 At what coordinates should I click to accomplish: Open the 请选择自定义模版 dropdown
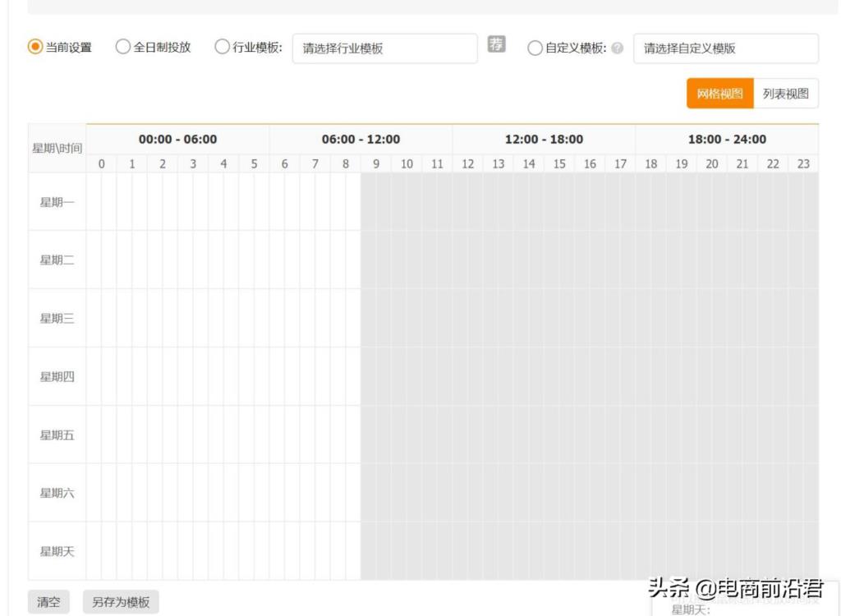[x=726, y=48]
